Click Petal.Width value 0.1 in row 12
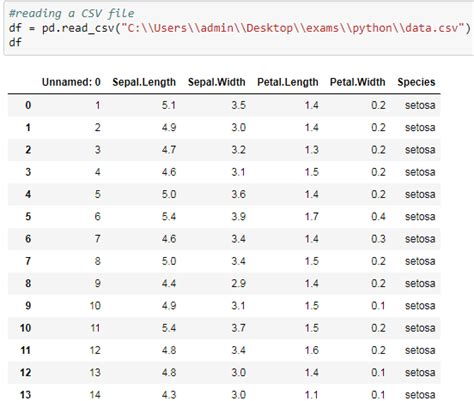The image size is (474, 401). (x=378, y=373)
